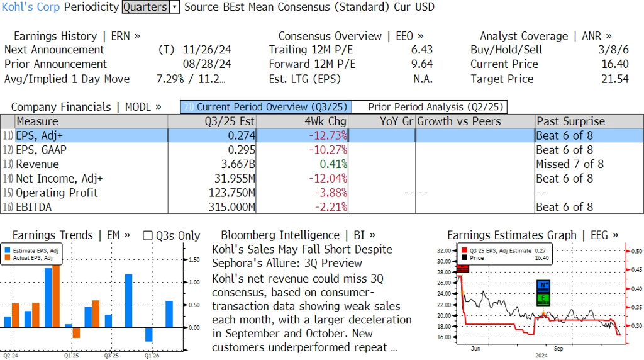
Task: Switch to Prior Period Analysis (Q2/25) tab
Action: point(430,107)
